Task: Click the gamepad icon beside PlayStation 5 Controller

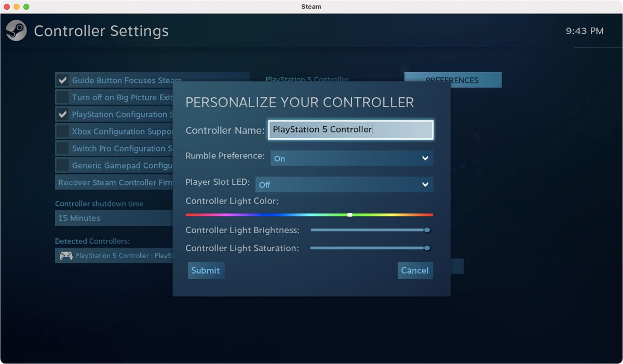Action: pyautogui.click(x=64, y=255)
